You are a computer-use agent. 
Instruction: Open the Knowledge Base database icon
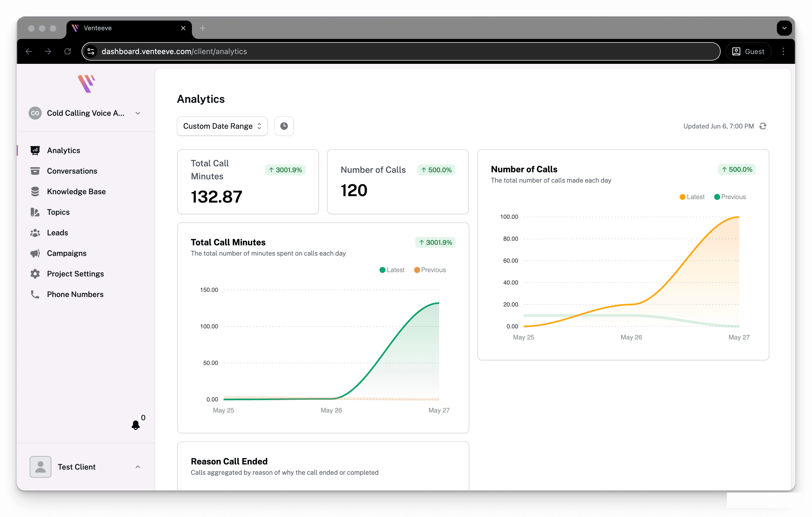(35, 192)
